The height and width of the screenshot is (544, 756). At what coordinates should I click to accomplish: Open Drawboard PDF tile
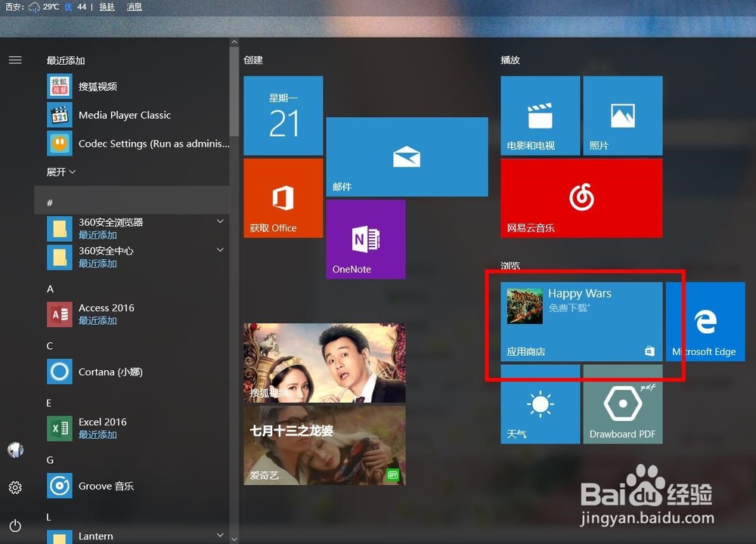(x=623, y=404)
